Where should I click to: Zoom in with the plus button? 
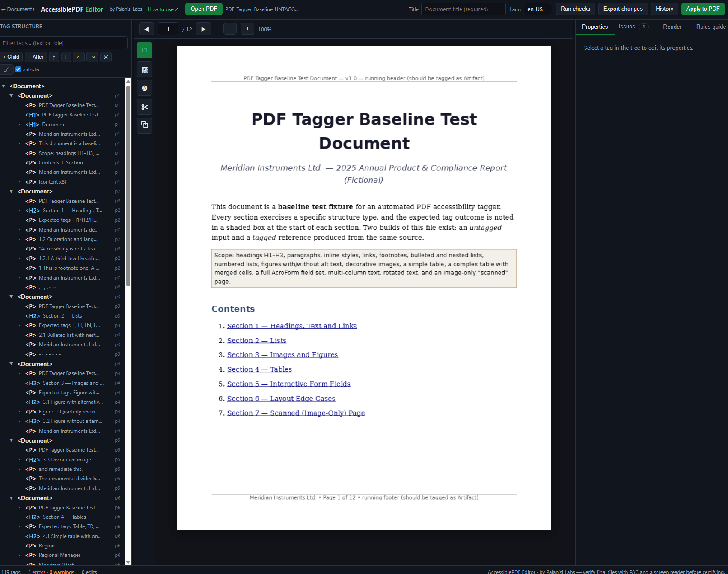coord(247,29)
